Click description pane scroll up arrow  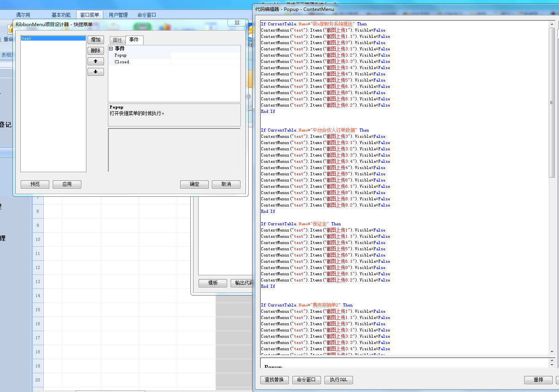[552, 361]
